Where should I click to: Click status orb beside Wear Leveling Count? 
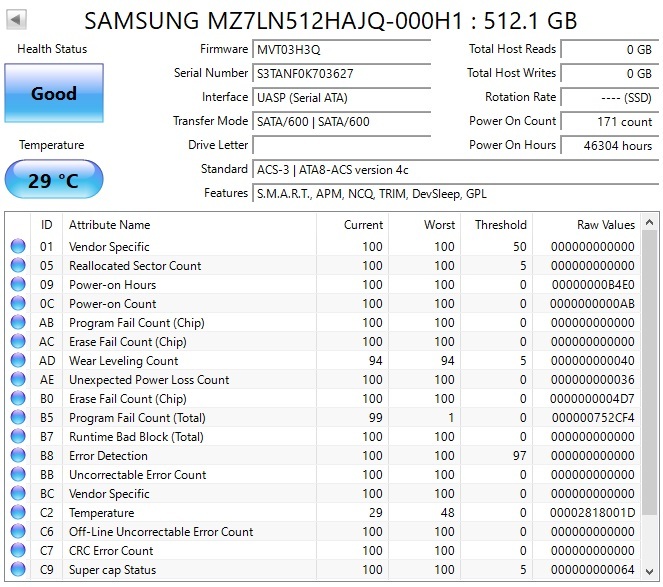point(18,361)
